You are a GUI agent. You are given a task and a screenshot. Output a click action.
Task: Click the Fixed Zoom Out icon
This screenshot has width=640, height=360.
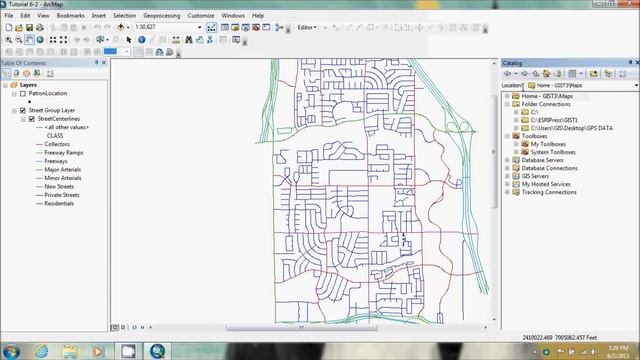[63, 40]
